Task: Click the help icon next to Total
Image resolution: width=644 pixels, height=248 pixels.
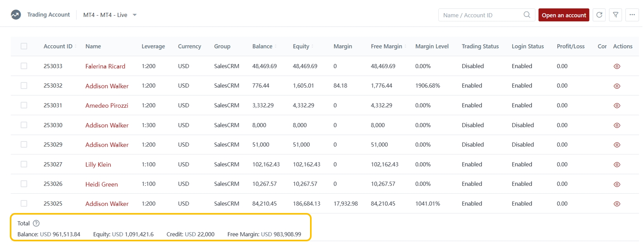Action: point(36,223)
